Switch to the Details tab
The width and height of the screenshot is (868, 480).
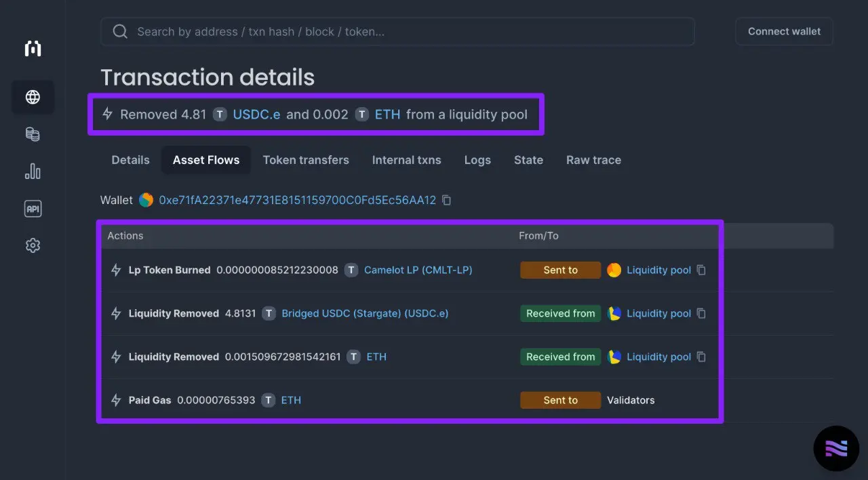click(x=130, y=160)
